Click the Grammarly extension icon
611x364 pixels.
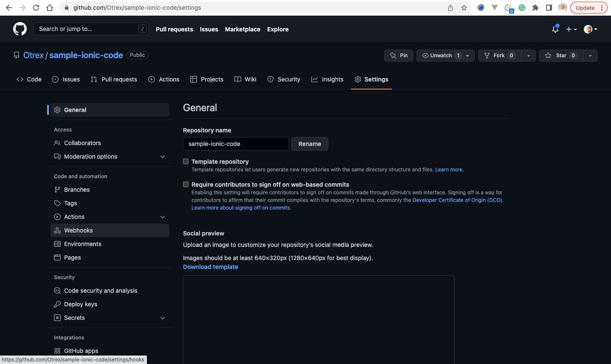point(522,8)
